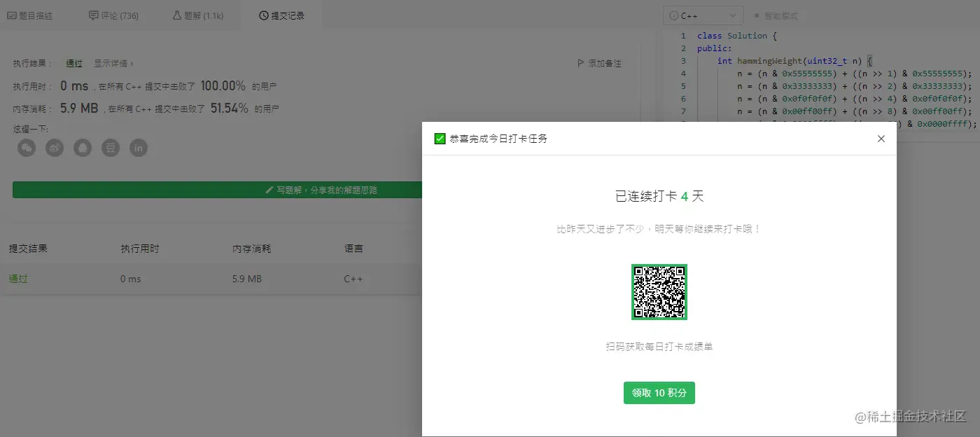Share result via WeChat icon
This screenshot has height=437, width=980.
click(27, 148)
